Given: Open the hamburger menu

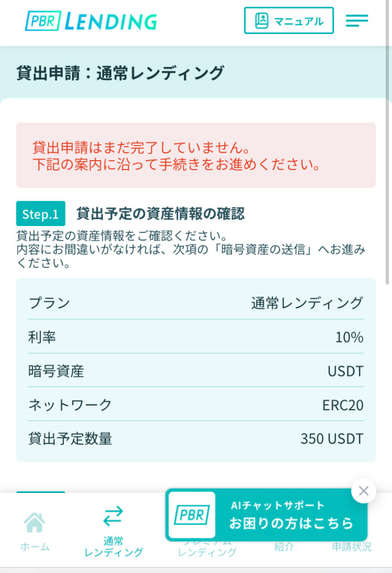Looking at the screenshot, I should pyautogui.click(x=357, y=21).
